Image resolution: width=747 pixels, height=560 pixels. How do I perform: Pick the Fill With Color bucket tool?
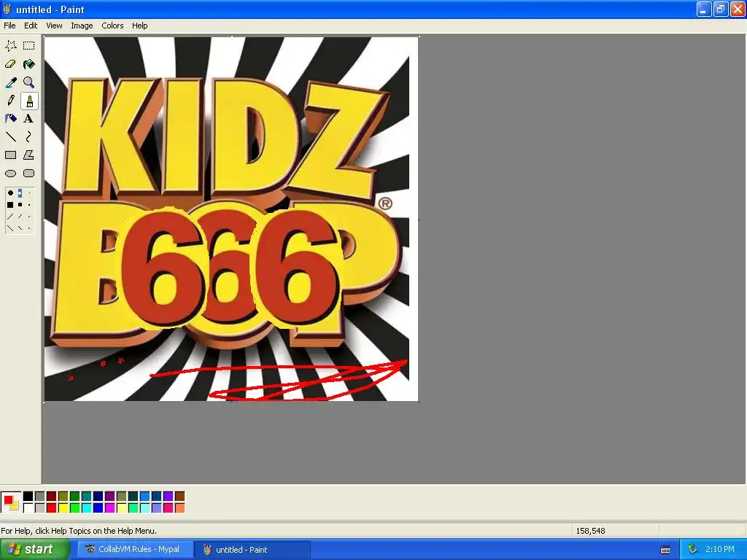tap(29, 64)
